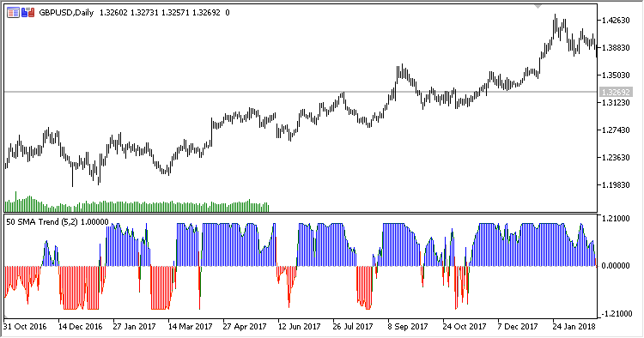The height and width of the screenshot is (338, 644).
Task: Click the 24 Oct 2017 date label
Action: point(465,327)
